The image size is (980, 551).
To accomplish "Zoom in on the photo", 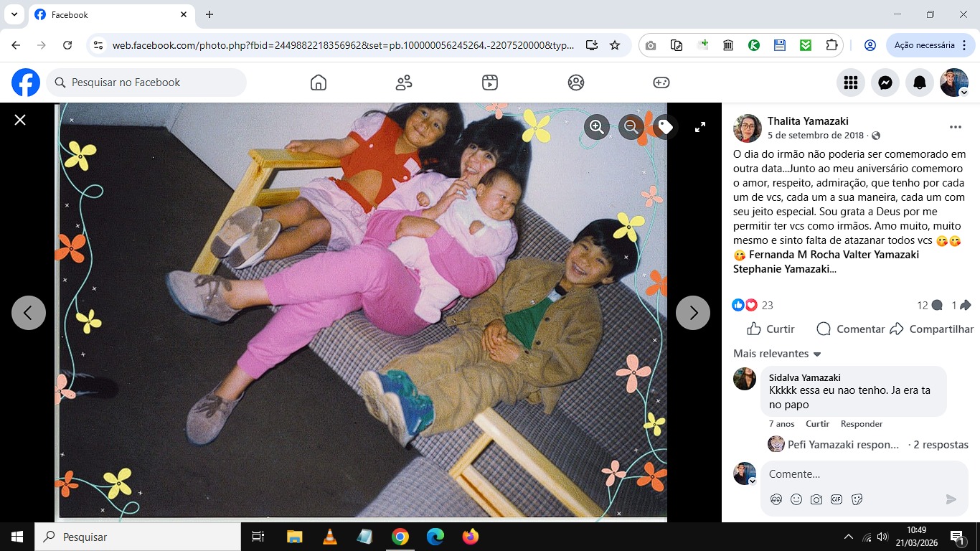I will coord(596,127).
